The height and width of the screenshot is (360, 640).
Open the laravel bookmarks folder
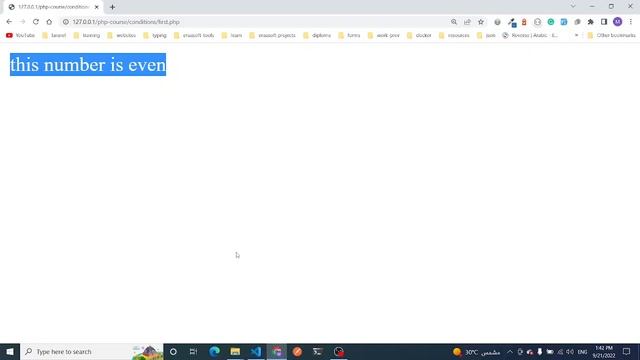coord(54,36)
